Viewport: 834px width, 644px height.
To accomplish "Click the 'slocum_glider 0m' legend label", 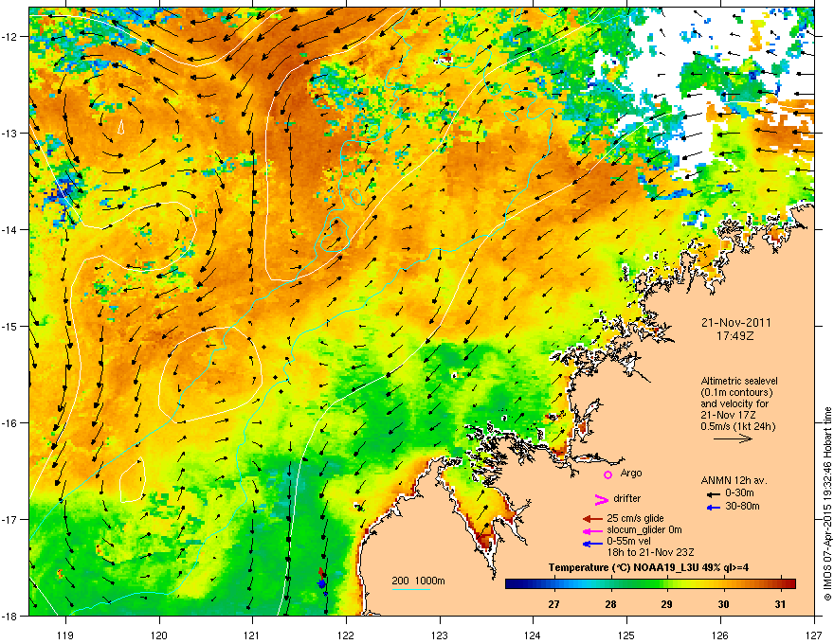I will pos(644,530).
